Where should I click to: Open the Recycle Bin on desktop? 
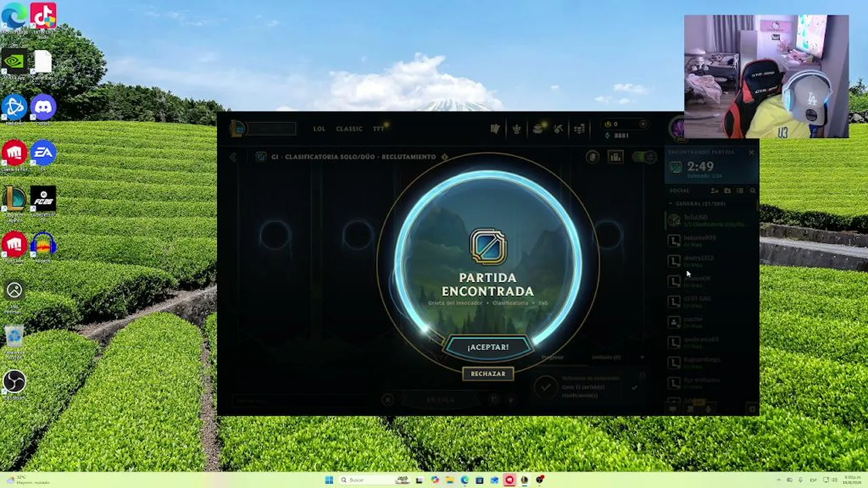pyautogui.click(x=14, y=338)
